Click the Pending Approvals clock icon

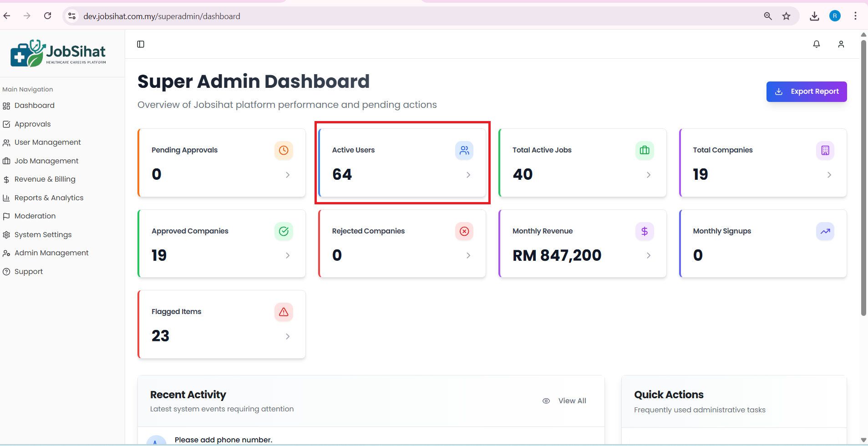[x=283, y=150]
